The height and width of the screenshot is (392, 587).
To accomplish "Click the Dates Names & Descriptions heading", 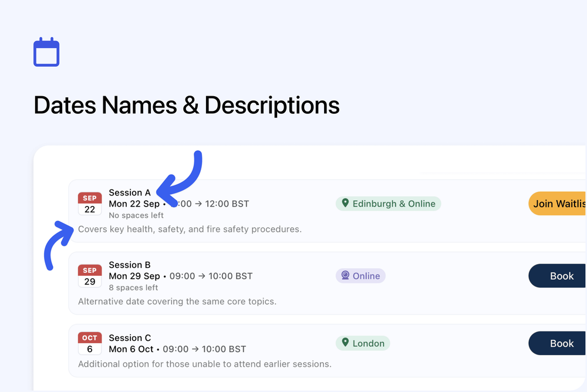I will pyautogui.click(x=187, y=106).
